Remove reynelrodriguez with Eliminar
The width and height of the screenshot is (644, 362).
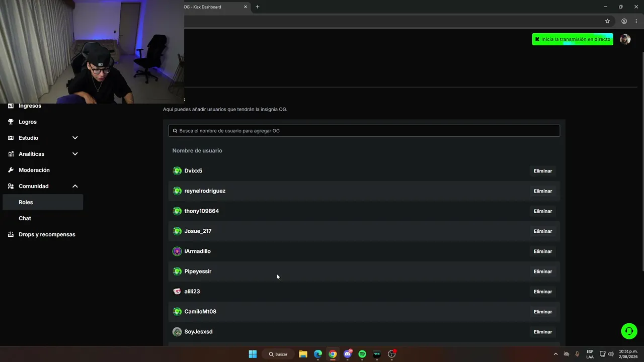(x=543, y=191)
